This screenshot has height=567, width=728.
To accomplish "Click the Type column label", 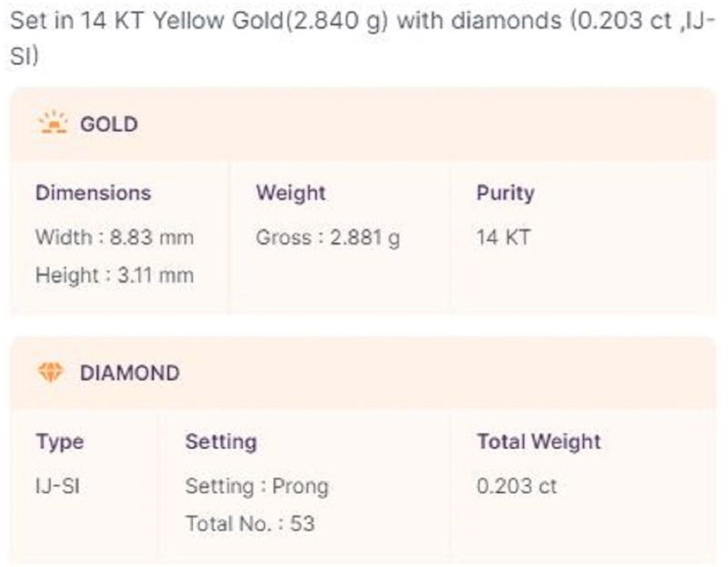I will [x=60, y=442].
